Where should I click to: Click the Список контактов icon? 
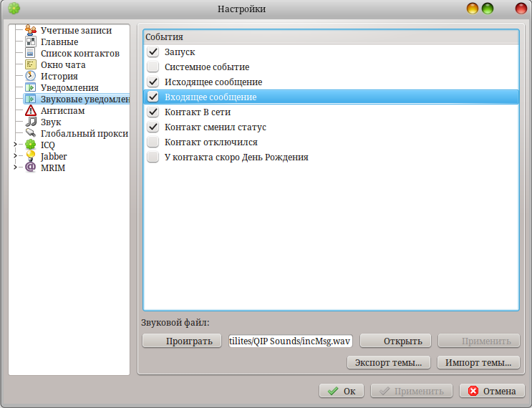pos(31,53)
